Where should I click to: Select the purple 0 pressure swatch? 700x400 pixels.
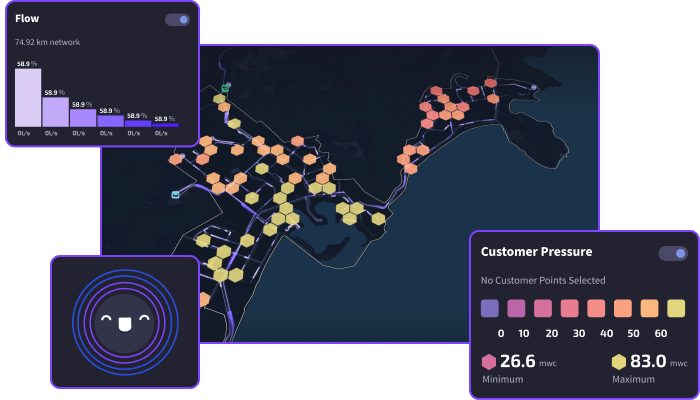click(489, 308)
